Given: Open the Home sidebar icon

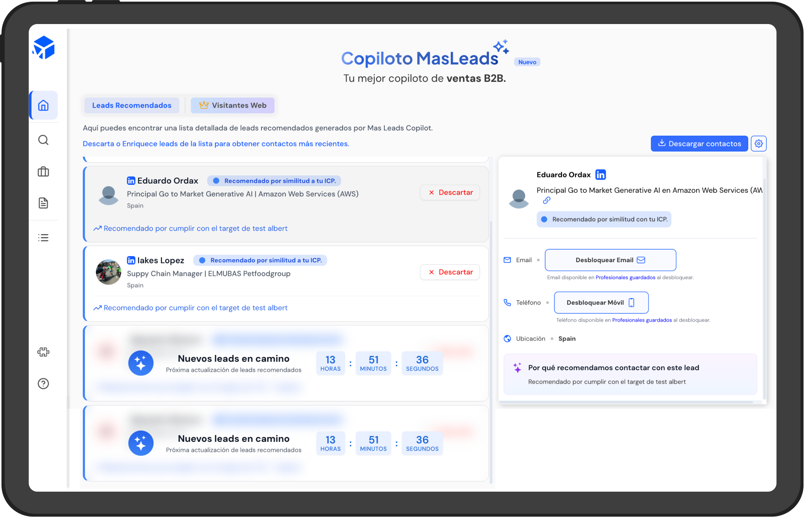Looking at the screenshot, I should [x=43, y=105].
